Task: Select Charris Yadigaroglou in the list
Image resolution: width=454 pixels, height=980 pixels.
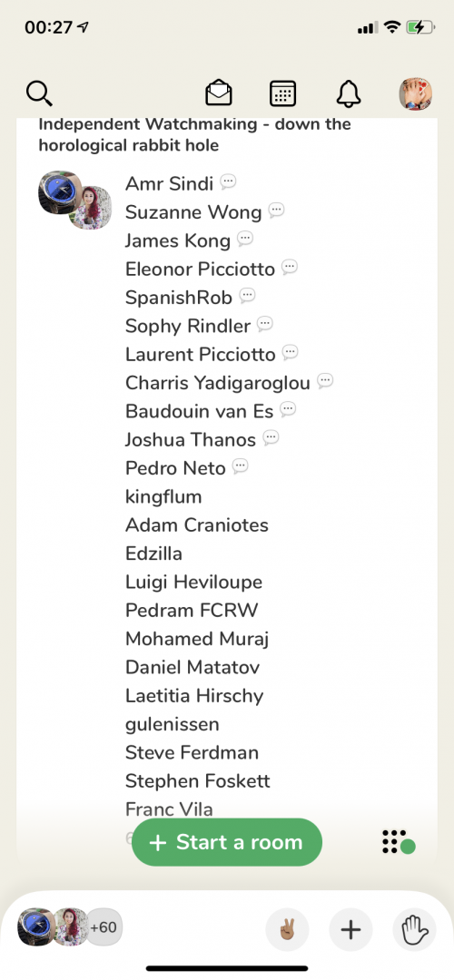Action: coord(218,383)
